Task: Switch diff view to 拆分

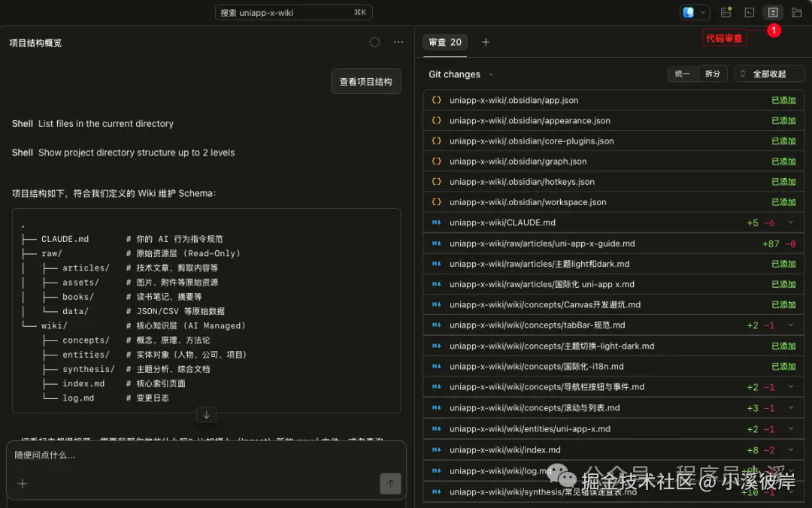Action: tap(713, 74)
